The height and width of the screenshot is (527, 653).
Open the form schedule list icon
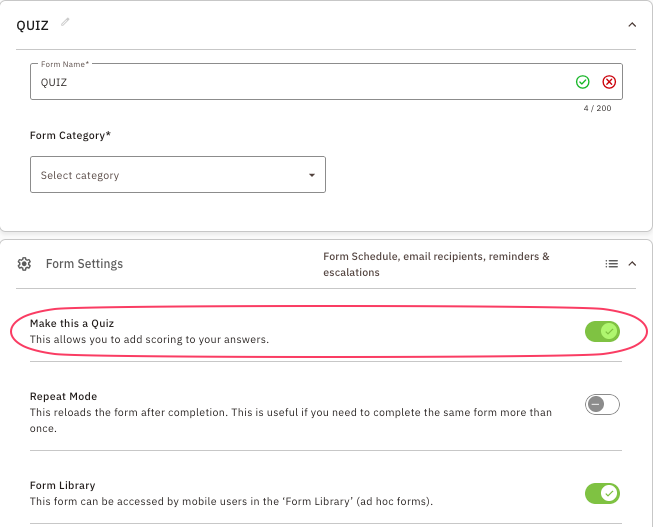(611, 264)
